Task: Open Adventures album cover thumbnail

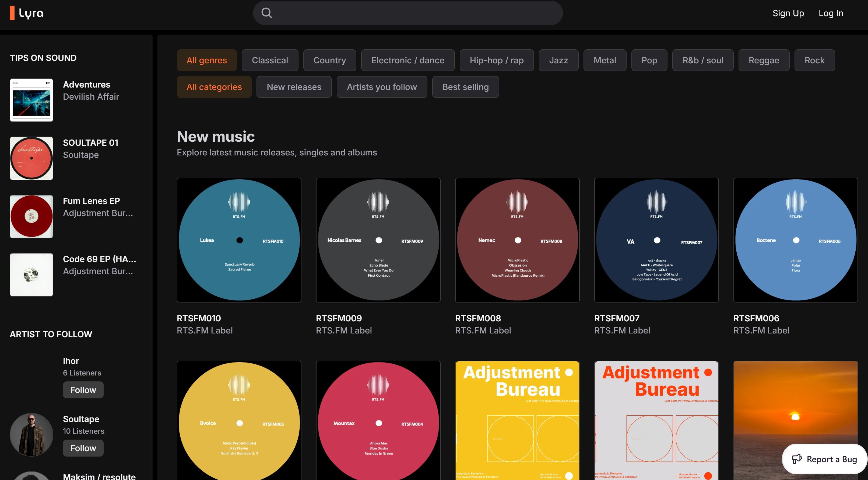Action: tap(31, 100)
